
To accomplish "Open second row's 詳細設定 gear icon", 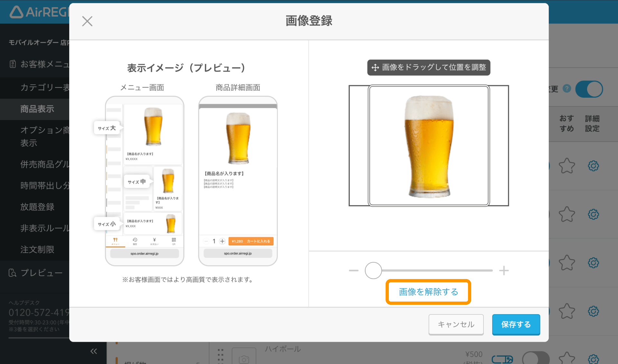I will (593, 214).
